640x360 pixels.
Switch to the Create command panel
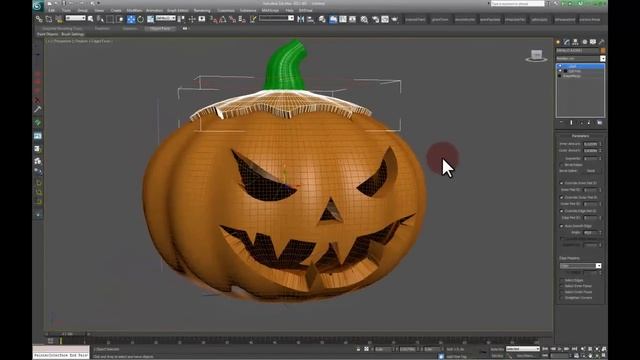[x=558, y=42]
